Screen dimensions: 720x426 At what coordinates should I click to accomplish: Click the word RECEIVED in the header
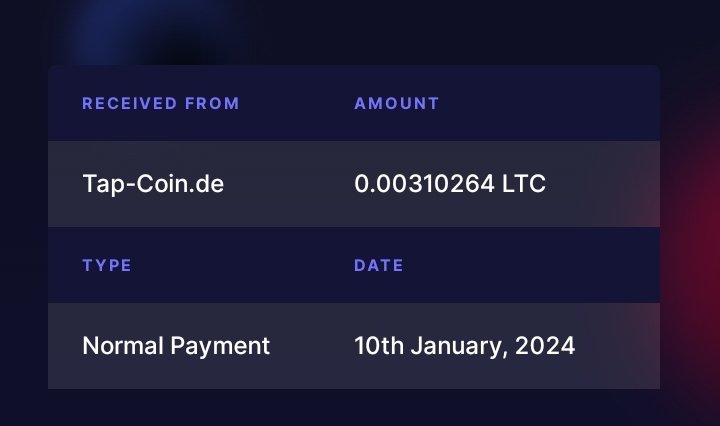click(x=129, y=103)
